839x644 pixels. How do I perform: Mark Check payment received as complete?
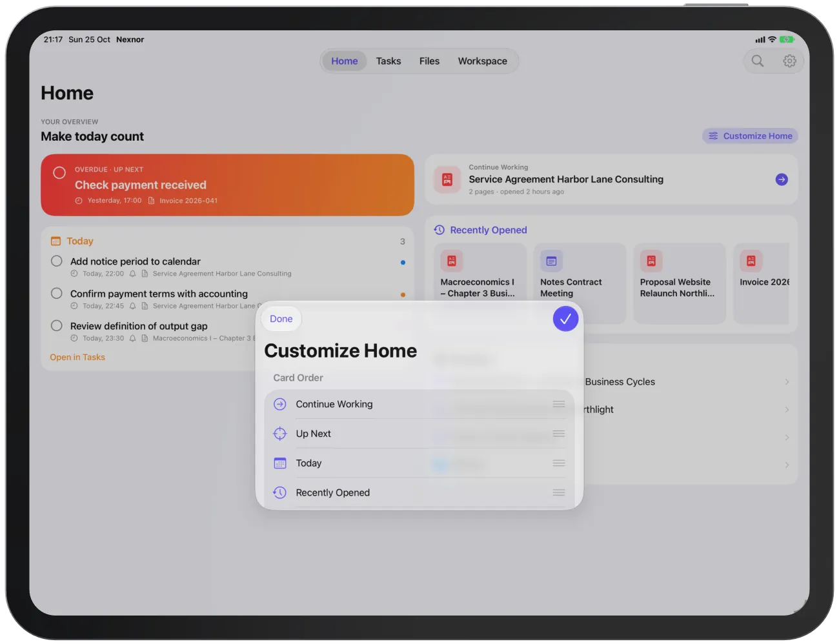[59, 173]
